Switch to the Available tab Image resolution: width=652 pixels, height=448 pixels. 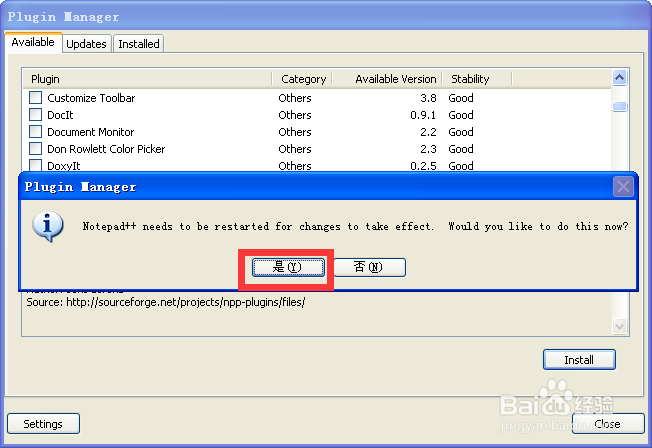click(x=33, y=42)
